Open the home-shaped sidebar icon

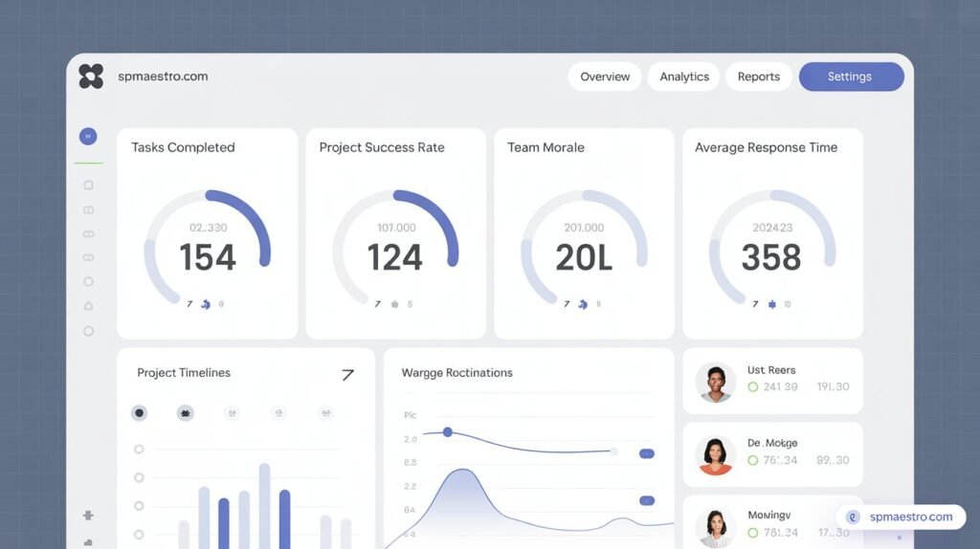pos(88,185)
